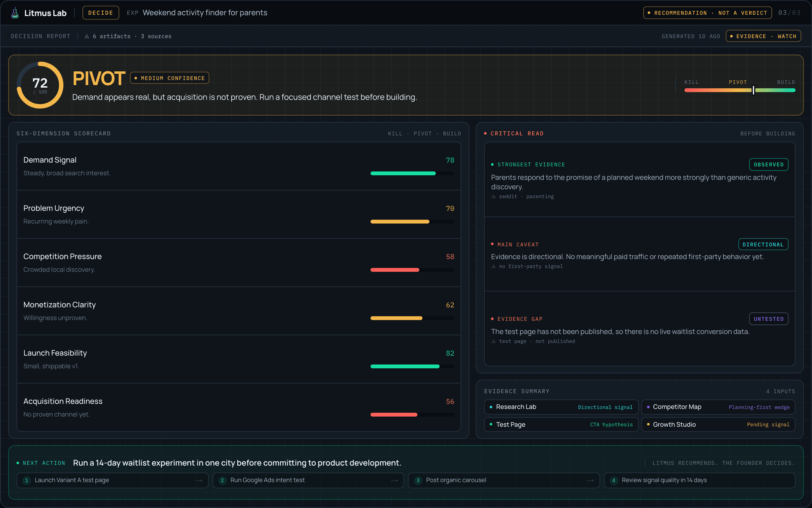Click the Kill-Pivot-Build verdict slider handle
812x508 pixels.
click(753, 90)
